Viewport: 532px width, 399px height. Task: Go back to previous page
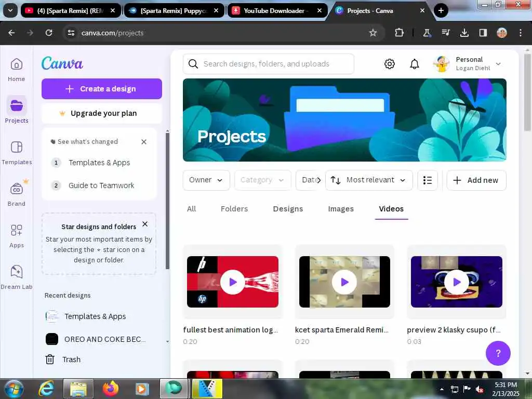pyautogui.click(x=11, y=33)
